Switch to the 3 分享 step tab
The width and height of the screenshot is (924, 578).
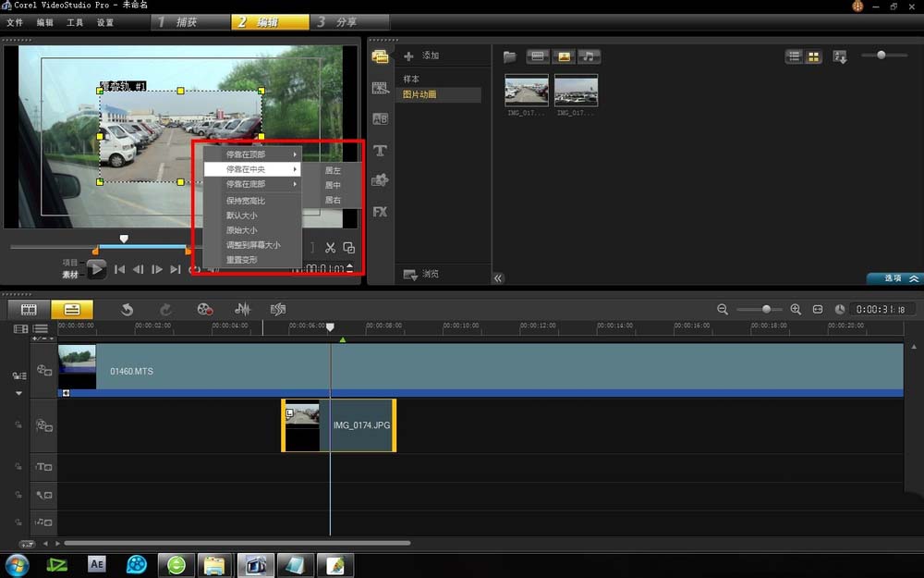coord(350,22)
